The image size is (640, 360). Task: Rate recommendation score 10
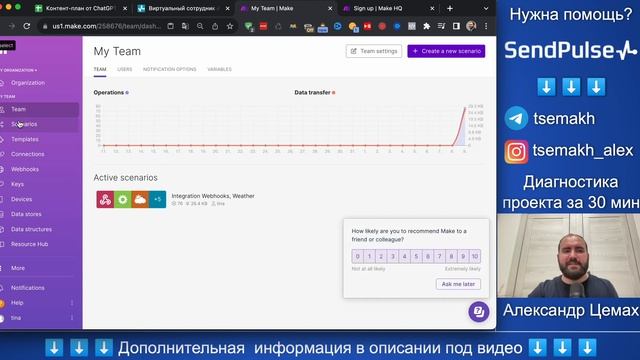click(x=475, y=256)
